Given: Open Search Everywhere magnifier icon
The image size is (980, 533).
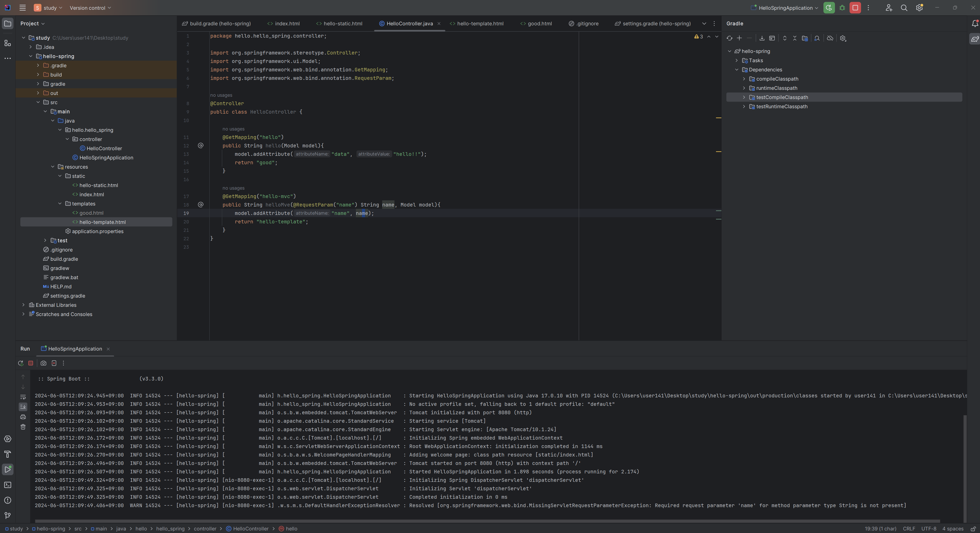Looking at the screenshot, I should pos(904,8).
